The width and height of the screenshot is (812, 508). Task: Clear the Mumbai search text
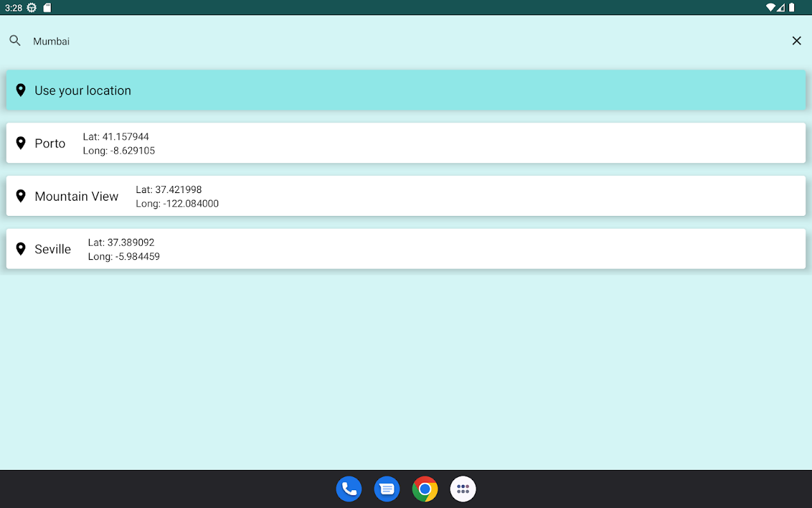point(797,41)
